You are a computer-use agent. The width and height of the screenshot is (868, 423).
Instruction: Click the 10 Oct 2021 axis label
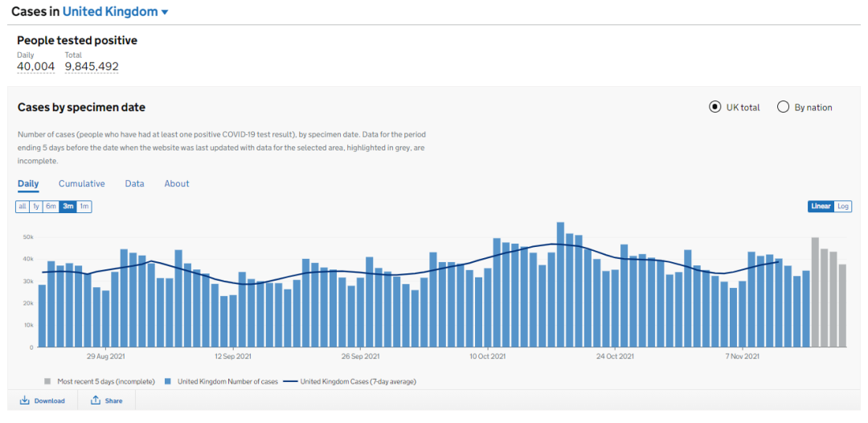[488, 356]
